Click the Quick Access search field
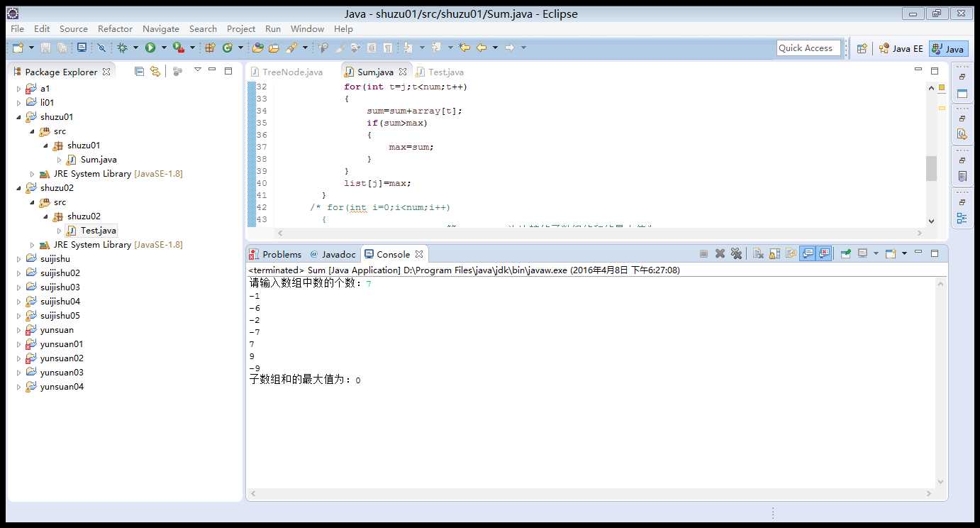The image size is (980, 528). point(808,48)
